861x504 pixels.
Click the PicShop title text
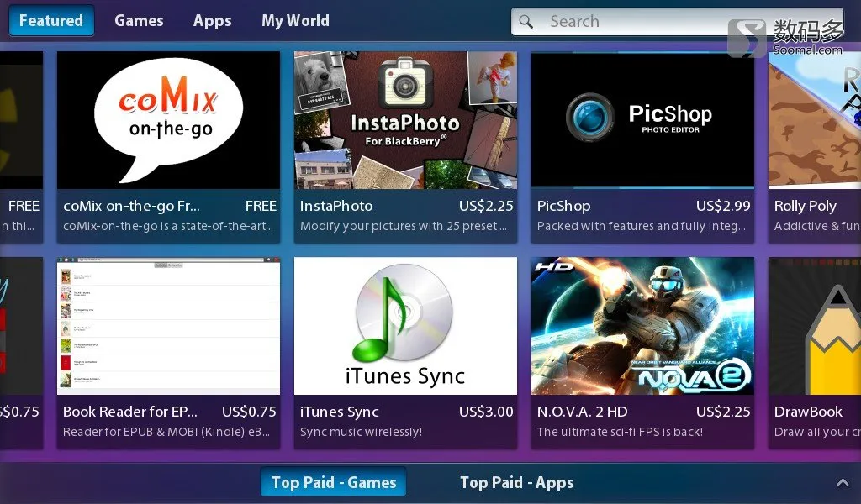coord(564,206)
